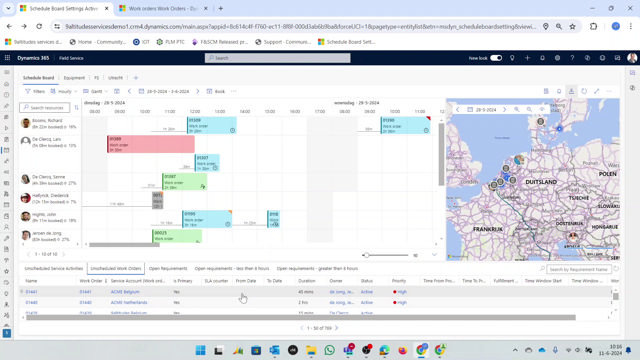Click the Search resources field

coord(44,107)
